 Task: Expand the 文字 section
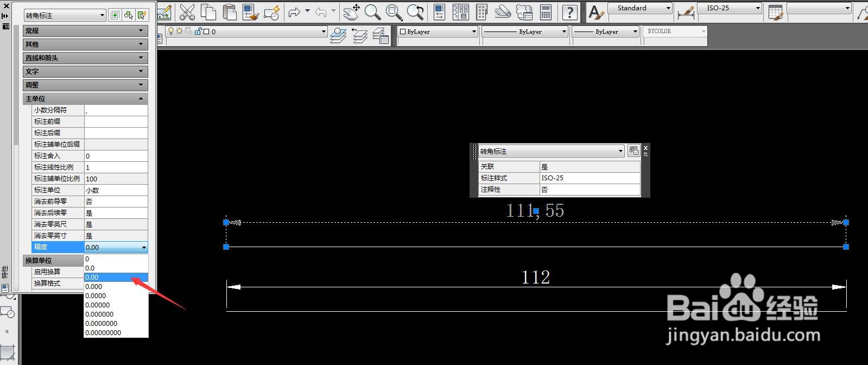(85, 71)
